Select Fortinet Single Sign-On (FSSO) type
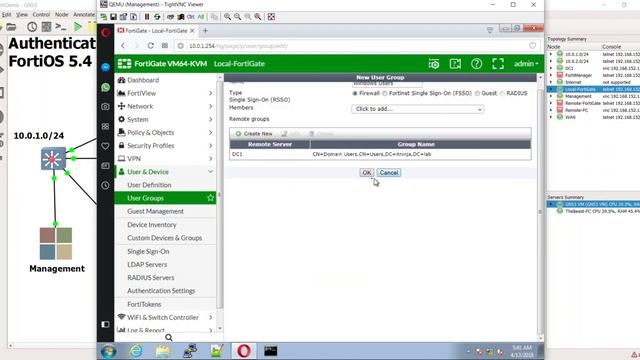 pos(385,93)
